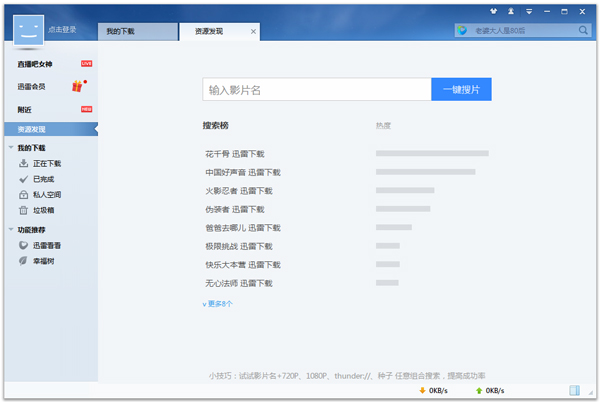Expand 更多8个 search ranking entries

(217, 304)
